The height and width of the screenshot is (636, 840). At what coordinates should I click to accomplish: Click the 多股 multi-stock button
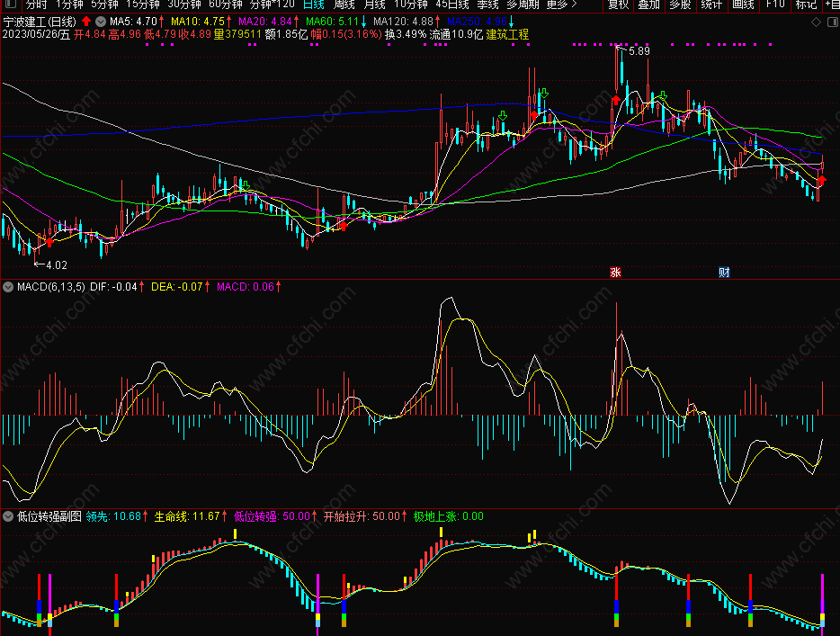click(680, 4)
